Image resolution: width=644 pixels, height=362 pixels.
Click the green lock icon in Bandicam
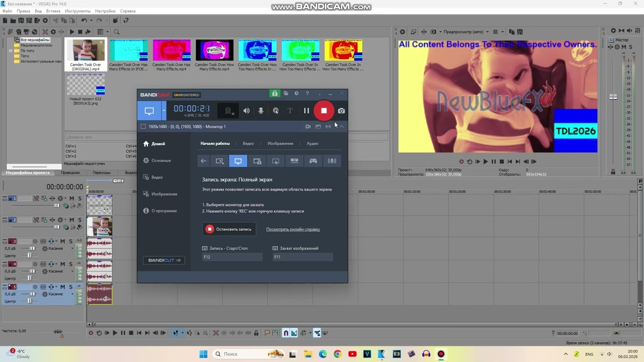click(x=275, y=94)
